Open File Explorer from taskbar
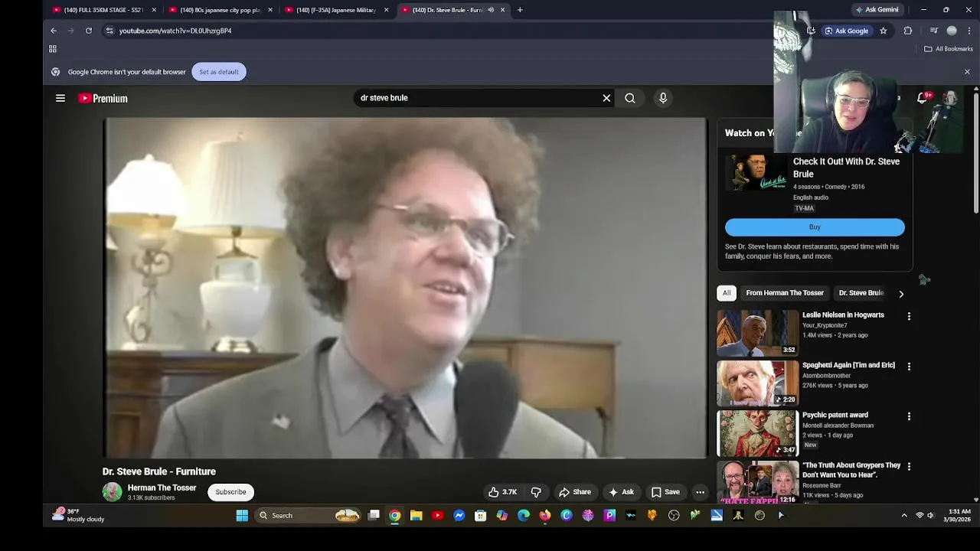980x551 pixels. (x=416, y=515)
